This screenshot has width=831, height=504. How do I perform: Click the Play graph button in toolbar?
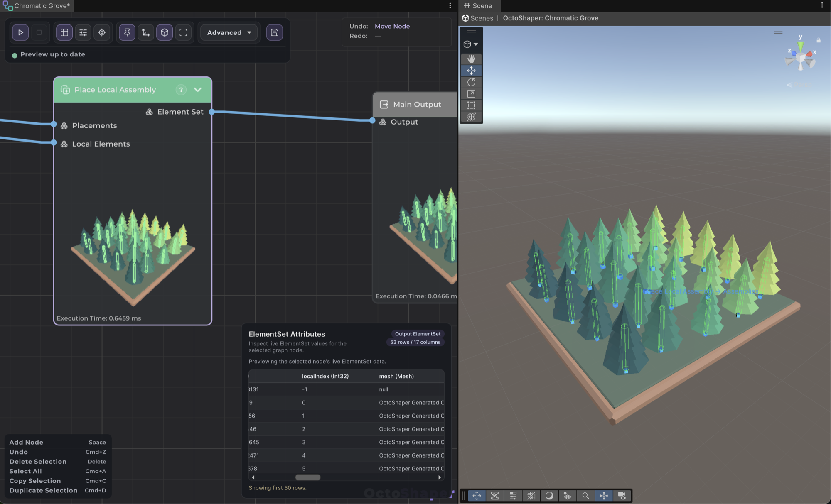20,32
